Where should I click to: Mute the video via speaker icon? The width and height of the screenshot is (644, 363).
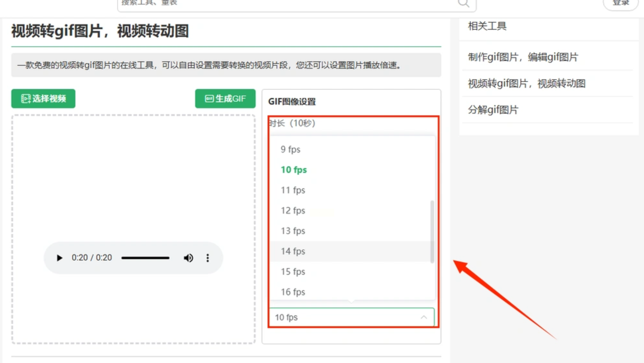point(188,258)
